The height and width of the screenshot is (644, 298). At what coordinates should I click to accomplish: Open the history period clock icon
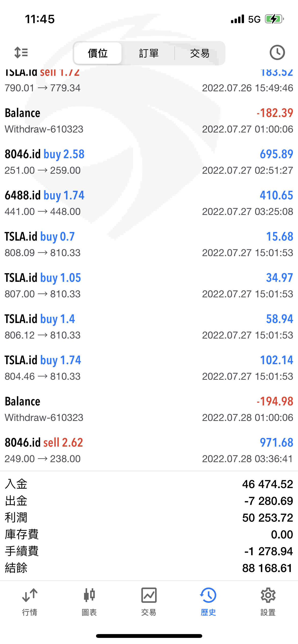point(277,53)
